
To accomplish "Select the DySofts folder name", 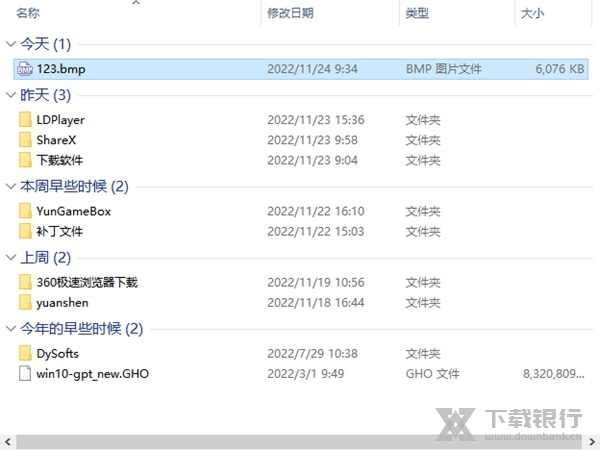I will [57, 354].
